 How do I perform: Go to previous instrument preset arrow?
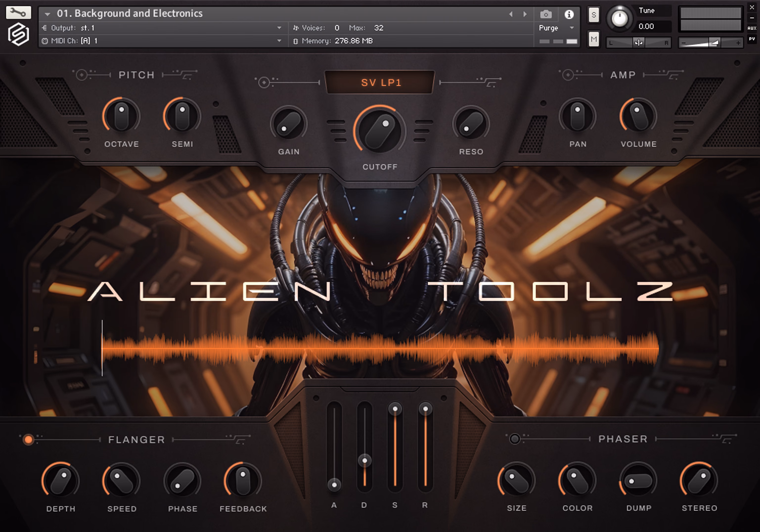[511, 14]
